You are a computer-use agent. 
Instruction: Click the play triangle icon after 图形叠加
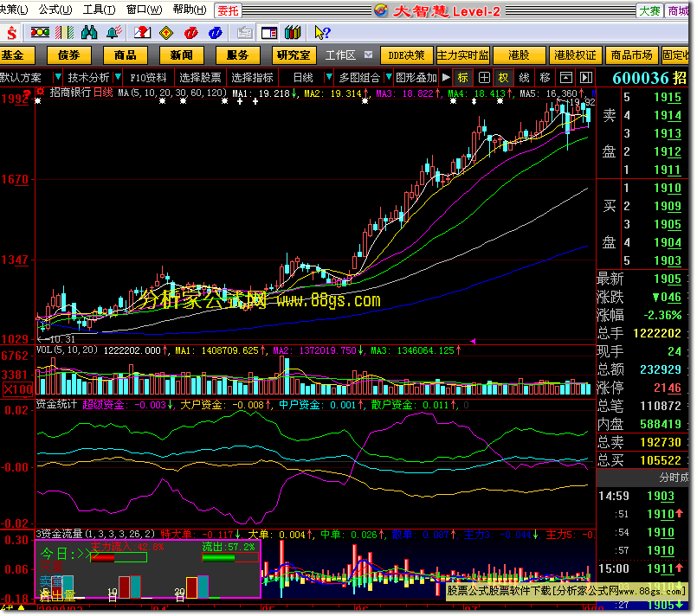pos(446,78)
